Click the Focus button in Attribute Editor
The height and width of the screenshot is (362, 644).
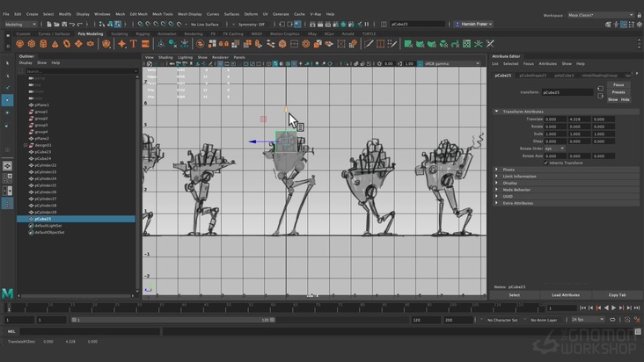(618, 85)
